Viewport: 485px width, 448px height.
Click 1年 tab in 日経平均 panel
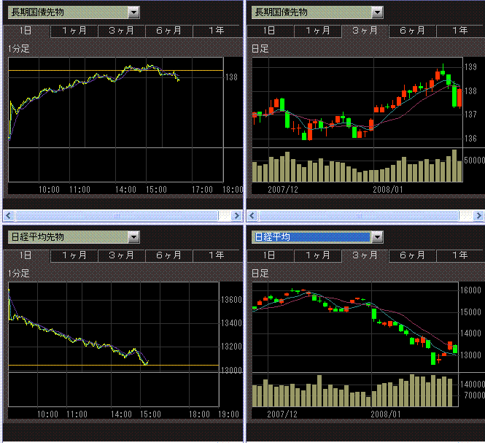tap(459, 255)
